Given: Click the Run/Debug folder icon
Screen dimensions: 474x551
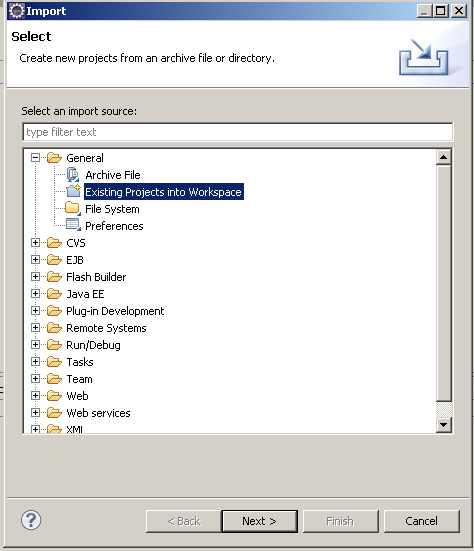Looking at the screenshot, I should [x=54, y=345].
